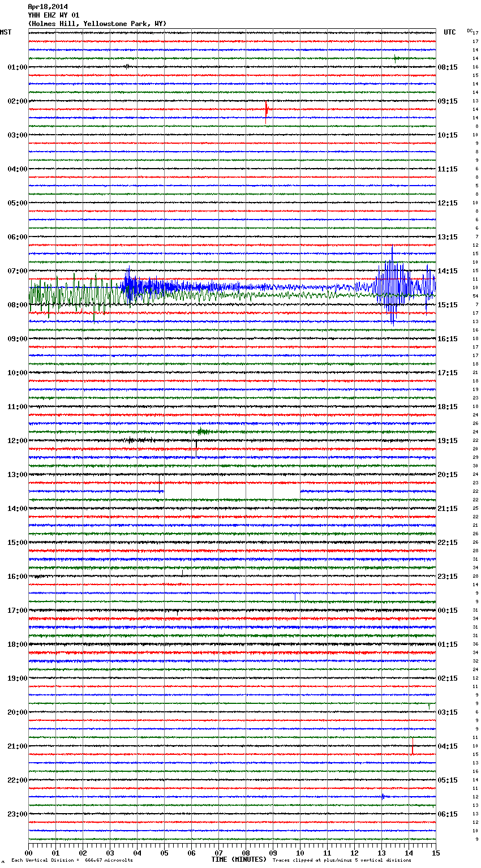Screen dimensions: 481x868
Task: Select the 23:15 UTC time label
Action: pos(448,577)
